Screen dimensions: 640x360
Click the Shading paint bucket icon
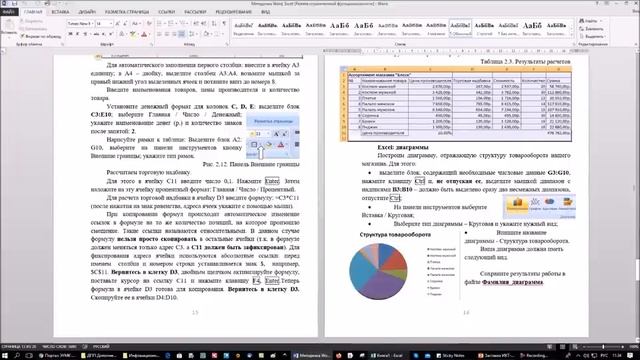click(x=207, y=34)
